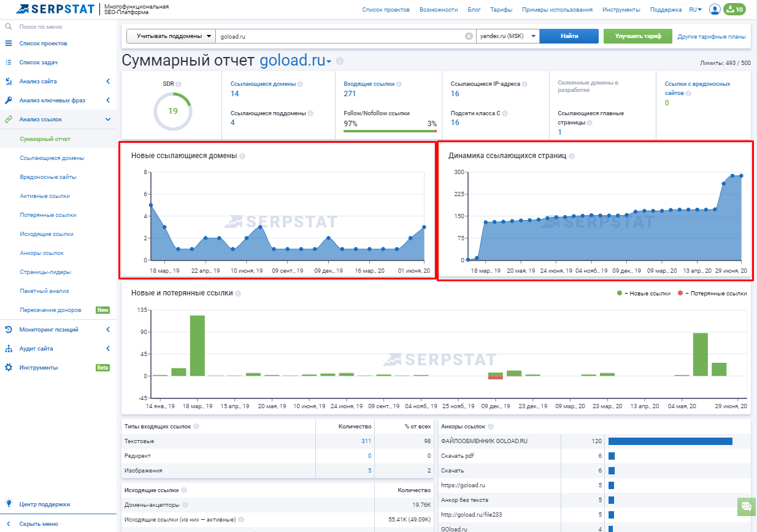The width and height of the screenshot is (757, 532).
Task: Open Другие тарифные планы link
Action: coord(712,37)
